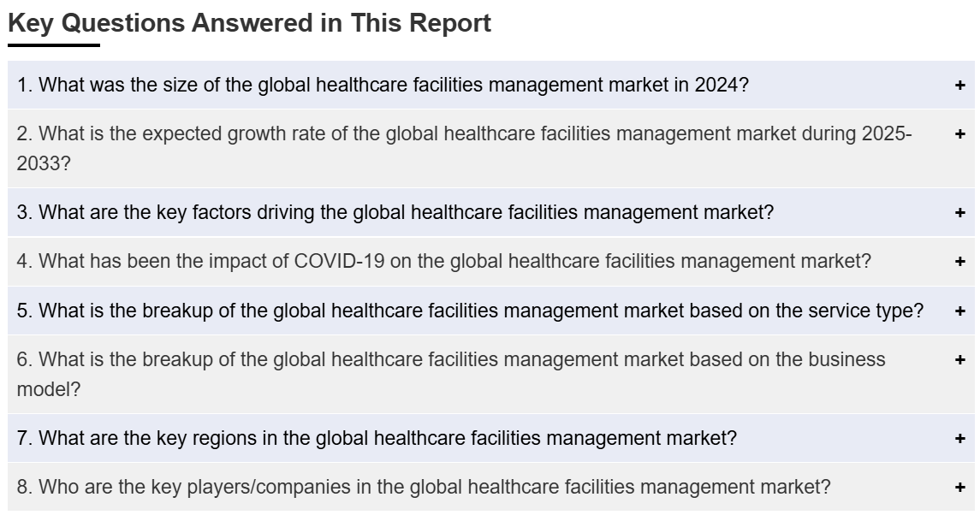Screen dimensions: 980x515
Task: Expand the key factors driving market question
Action: 395,213
